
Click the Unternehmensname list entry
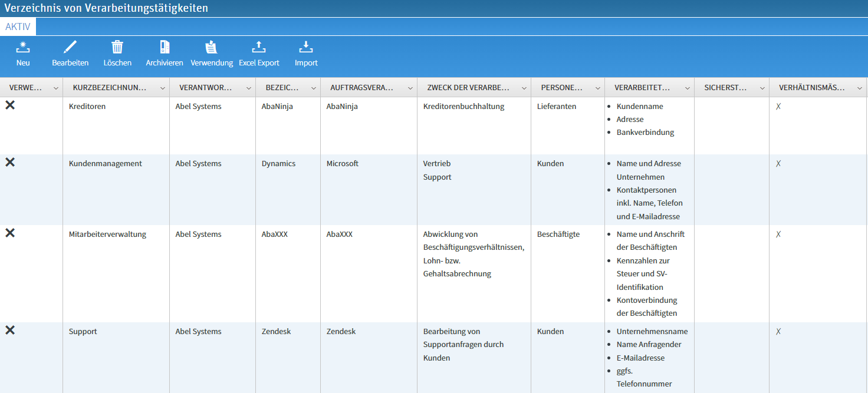[652, 332]
